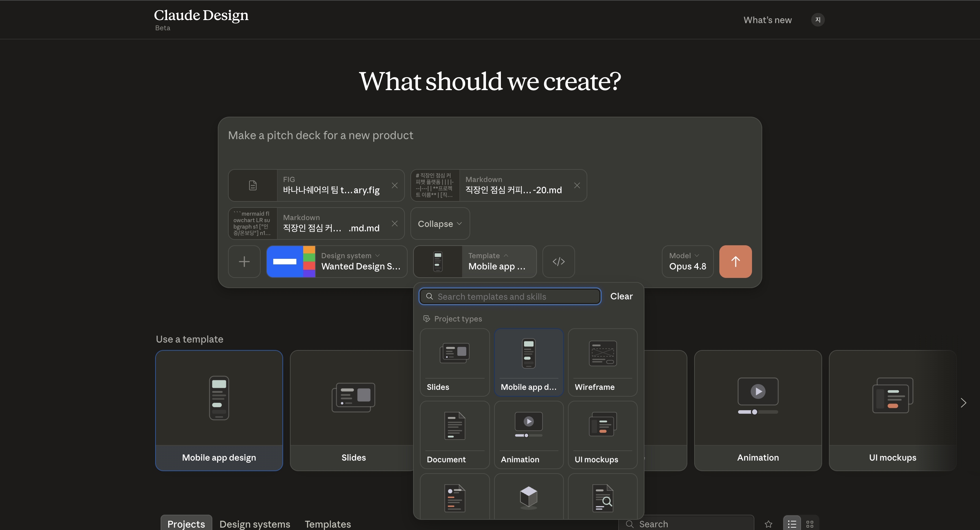The image size is (980, 530).
Task: Open the user avatar menu
Action: pyautogui.click(x=818, y=20)
